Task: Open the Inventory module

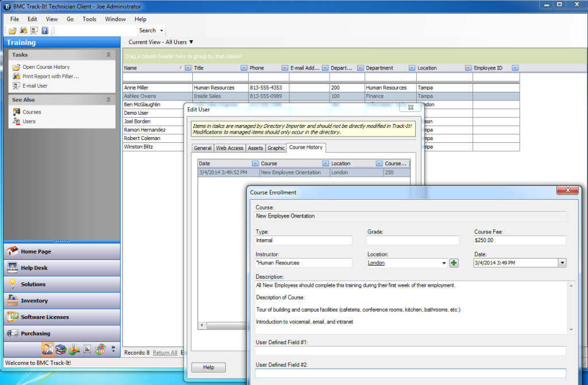Action: tap(34, 300)
